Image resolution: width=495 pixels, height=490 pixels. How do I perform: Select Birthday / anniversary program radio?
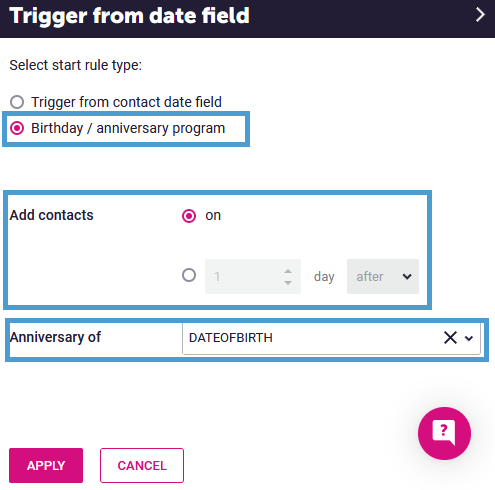pos(17,128)
